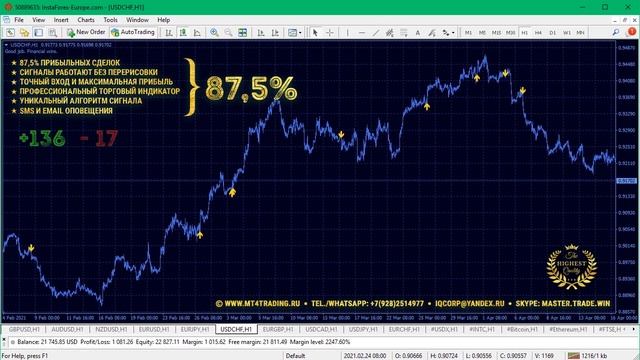This screenshot has height=360, width=640.
Task: Select the trendline drawing tool
Action: tap(376, 32)
